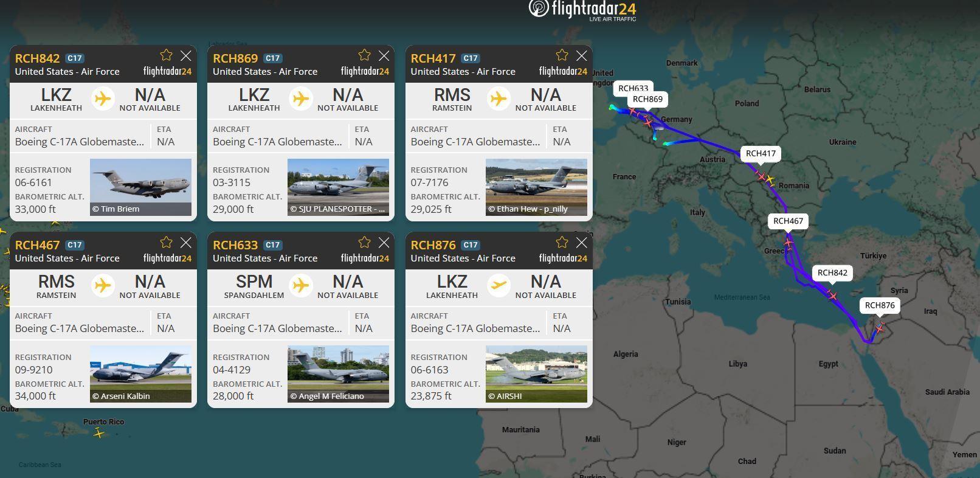Image resolution: width=980 pixels, height=478 pixels.
Task: Close the RCH842 flight card
Action: (x=186, y=56)
